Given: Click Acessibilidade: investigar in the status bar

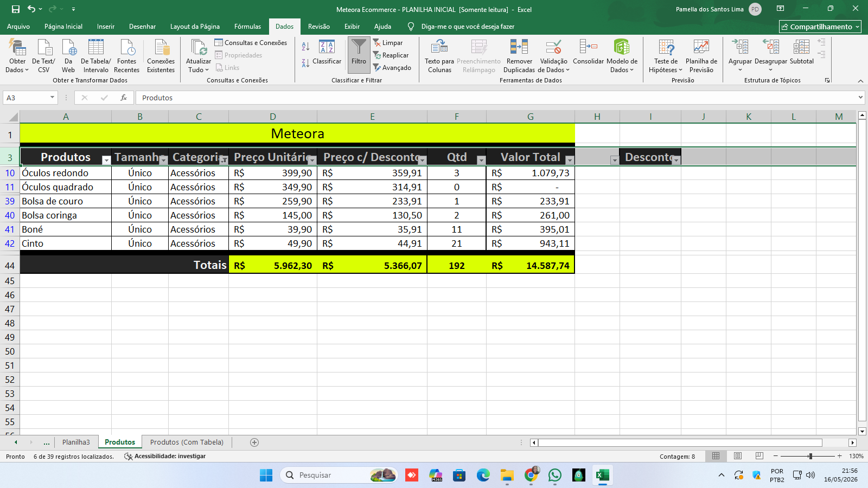Looking at the screenshot, I should click(165, 457).
